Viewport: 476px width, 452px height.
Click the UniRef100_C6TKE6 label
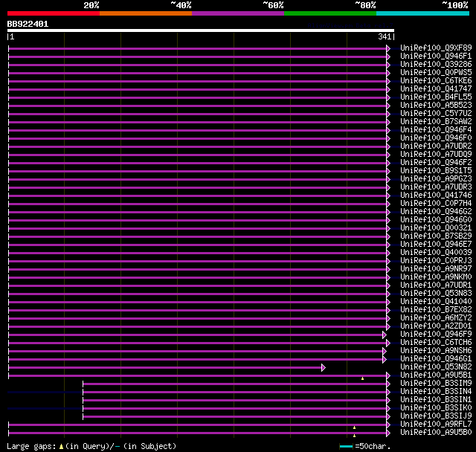[x=436, y=81]
